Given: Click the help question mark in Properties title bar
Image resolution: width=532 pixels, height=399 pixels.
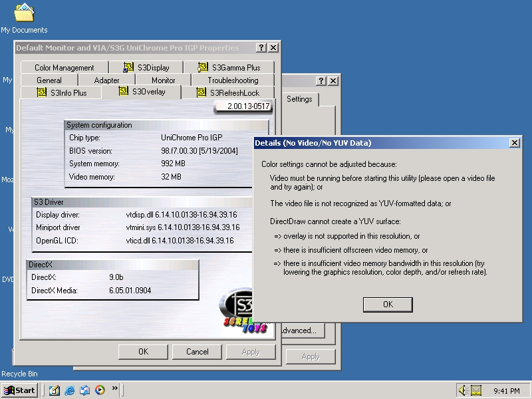Looking at the screenshot, I should click(261, 47).
